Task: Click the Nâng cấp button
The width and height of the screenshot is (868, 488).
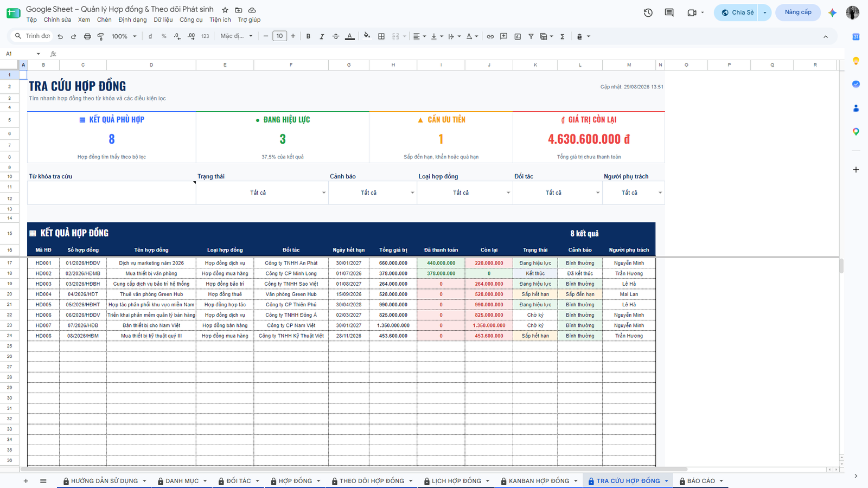Action: (x=798, y=12)
